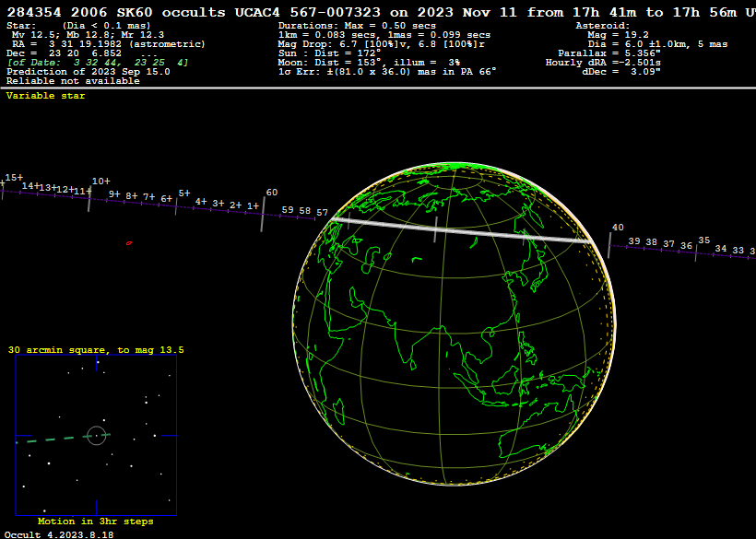Click 'Dia = 6.0 ±1.0km, 5 mas'

pos(657,44)
